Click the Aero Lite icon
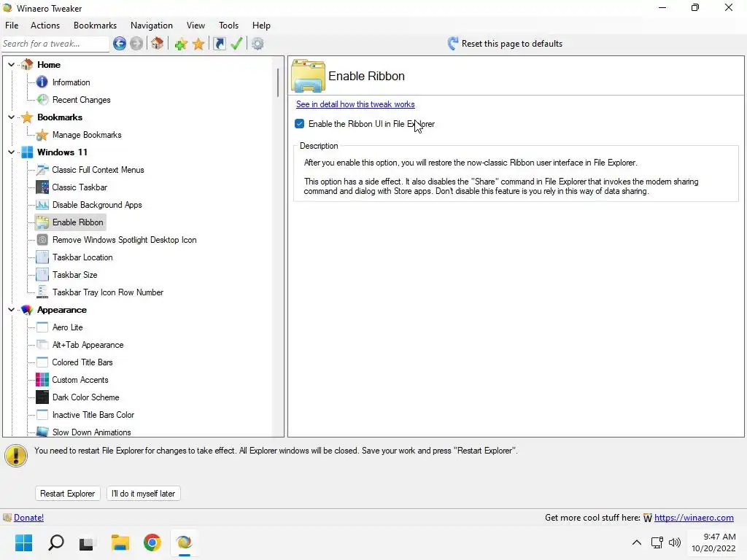The height and width of the screenshot is (560, 747). pyautogui.click(x=42, y=327)
